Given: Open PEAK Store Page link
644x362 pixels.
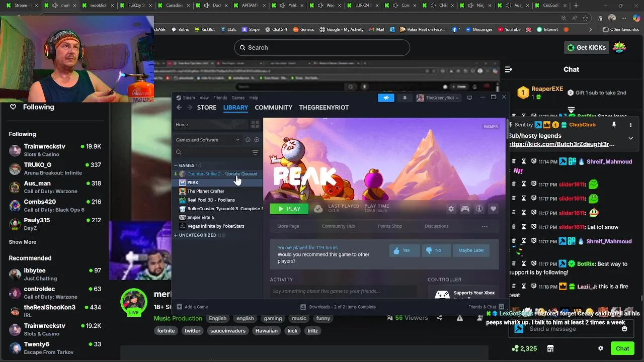Looking at the screenshot, I should 288,226.
